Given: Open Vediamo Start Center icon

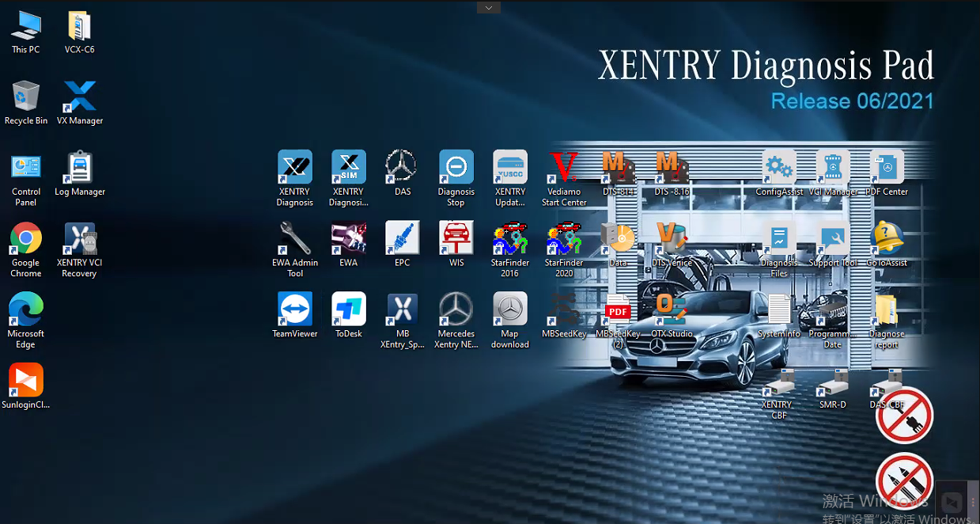Looking at the screenshot, I should click(564, 168).
